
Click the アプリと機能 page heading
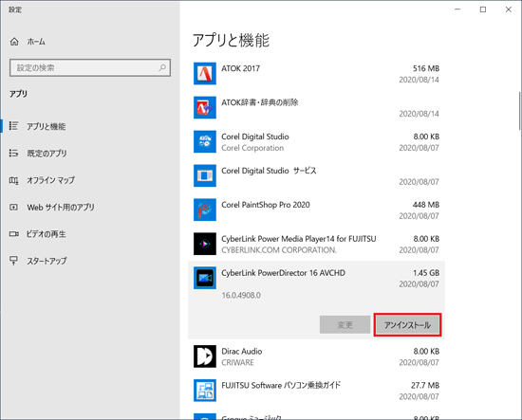pos(231,40)
